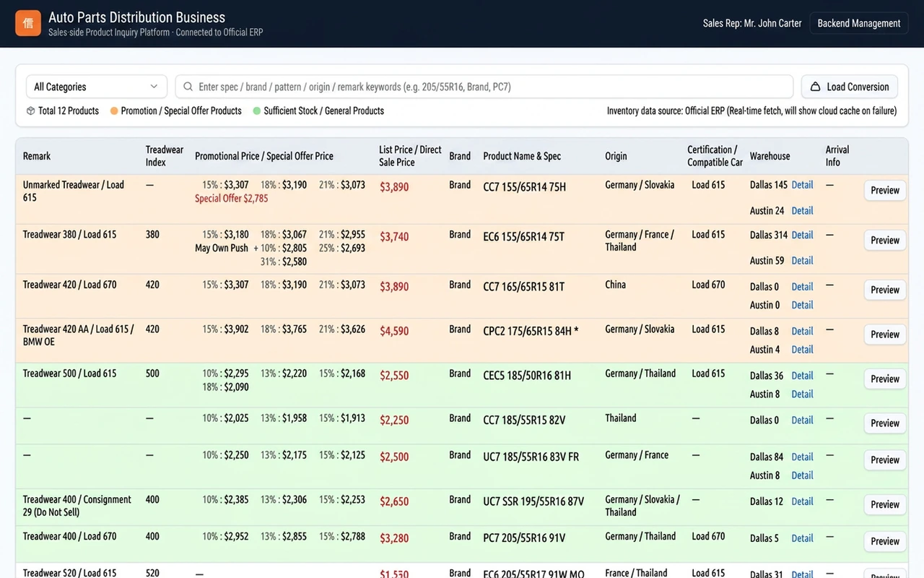This screenshot has height=578, width=924.
Task: Click the green Sufficient Stock legend dot
Action: tap(257, 111)
